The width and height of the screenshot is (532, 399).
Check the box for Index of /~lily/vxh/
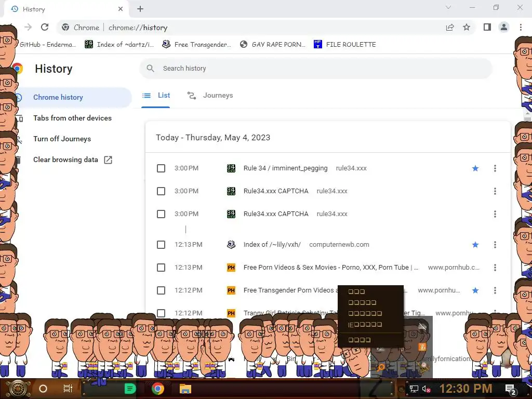(x=161, y=245)
